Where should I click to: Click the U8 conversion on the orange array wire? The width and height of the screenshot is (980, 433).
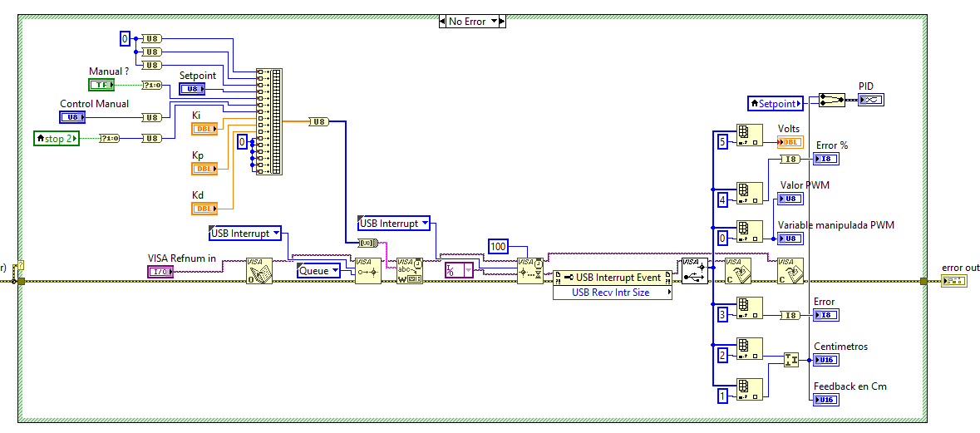[318, 121]
